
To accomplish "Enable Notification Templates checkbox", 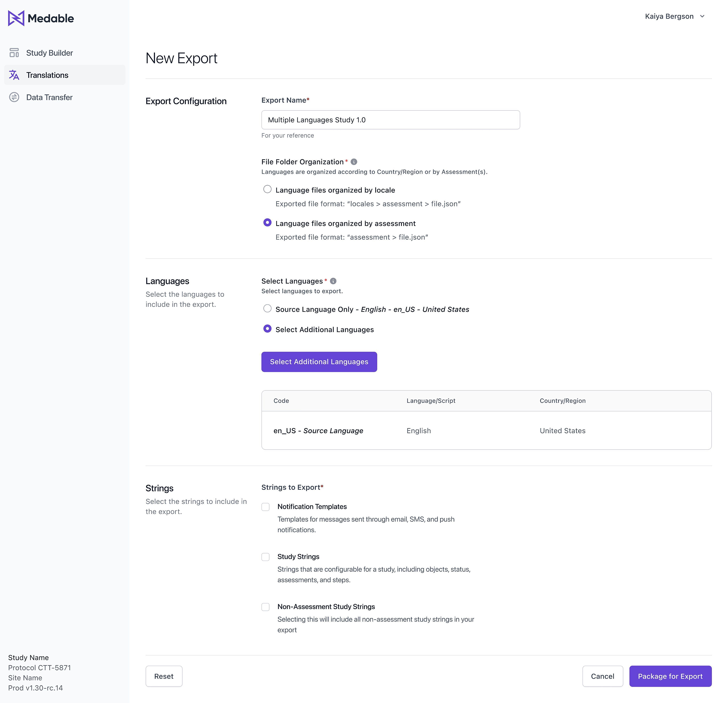I will (265, 507).
